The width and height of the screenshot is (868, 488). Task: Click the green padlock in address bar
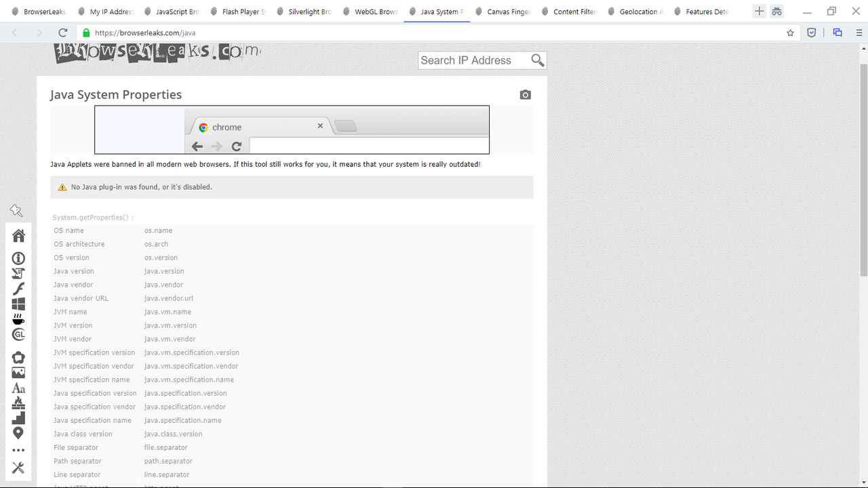coord(86,33)
